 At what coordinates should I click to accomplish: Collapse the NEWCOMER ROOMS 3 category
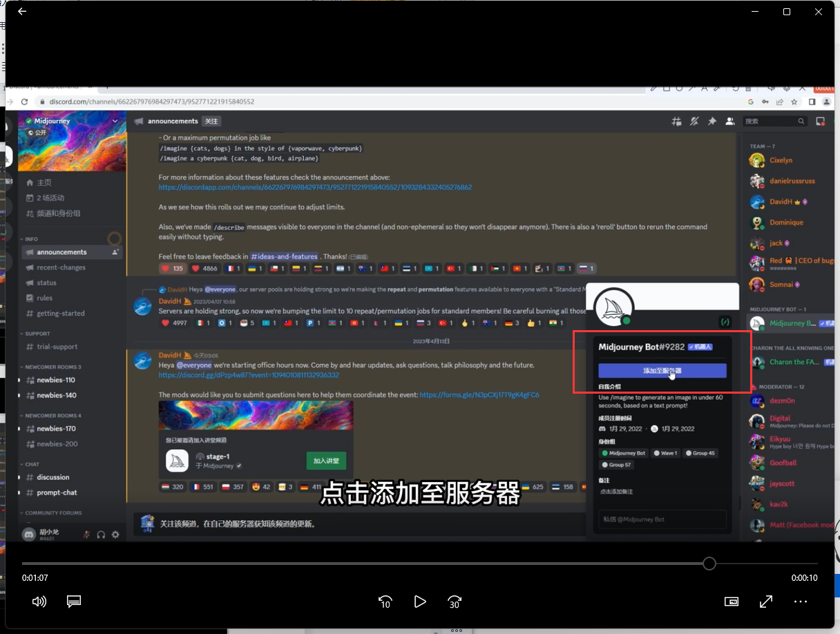52,367
